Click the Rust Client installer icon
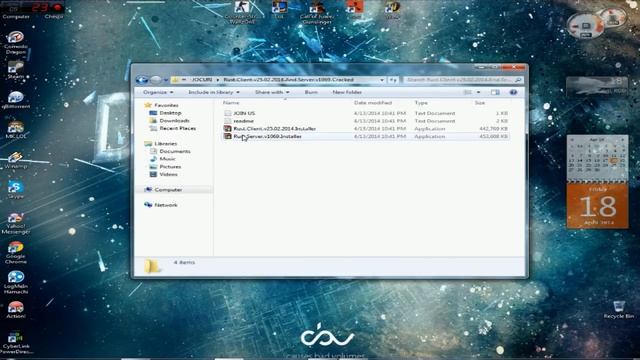640x360 pixels. [x=227, y=129]
